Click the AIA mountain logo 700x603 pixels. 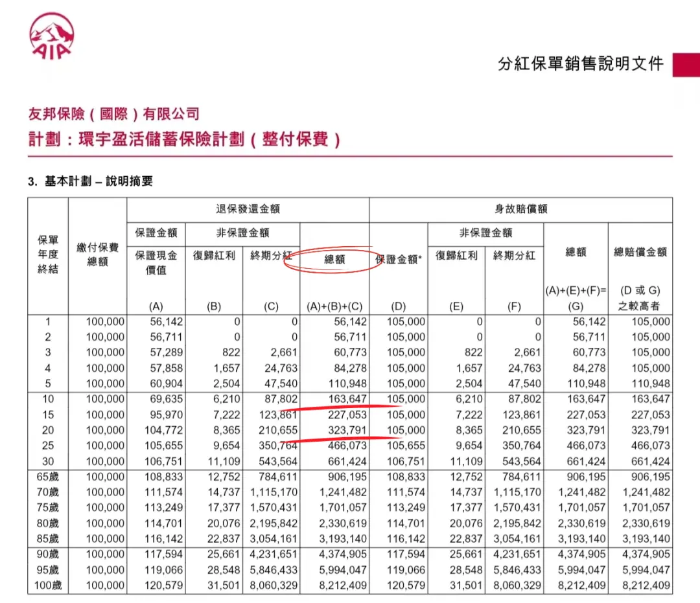pyautogui.click(x=51, y=36)
